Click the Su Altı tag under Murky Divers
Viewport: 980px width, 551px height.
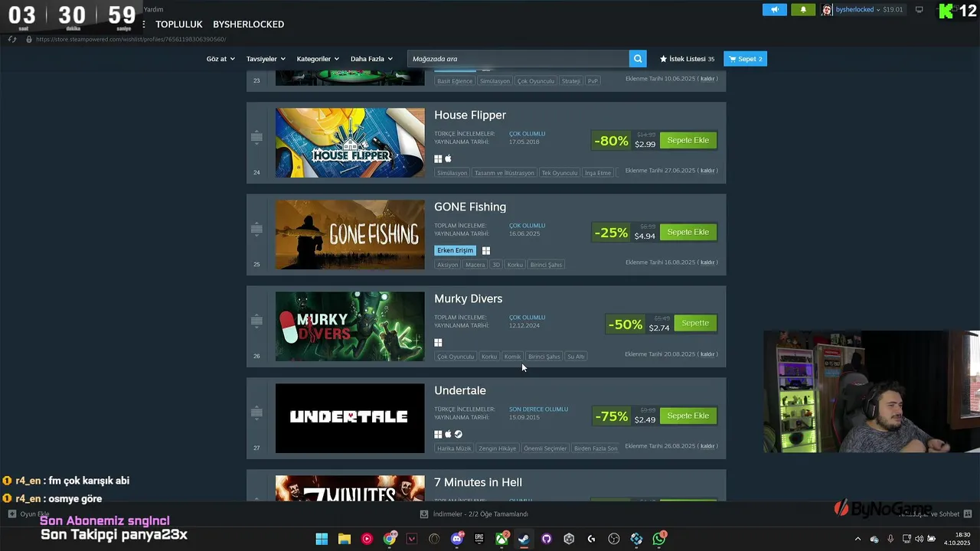tap(576, 357)
